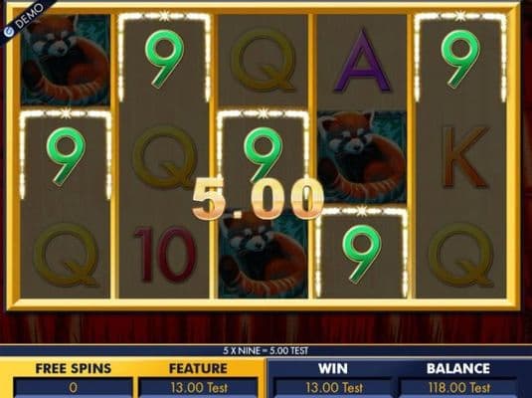This screenshot has height=398, width=532.
Task: Click the Free Spins counter field
Action: pyautogui.click(x=73, y=387)
